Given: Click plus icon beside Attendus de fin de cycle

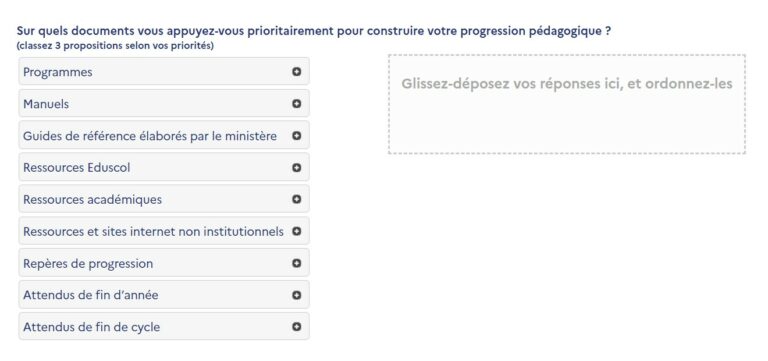Looking at the screenshot, I should tap(296, 327).
